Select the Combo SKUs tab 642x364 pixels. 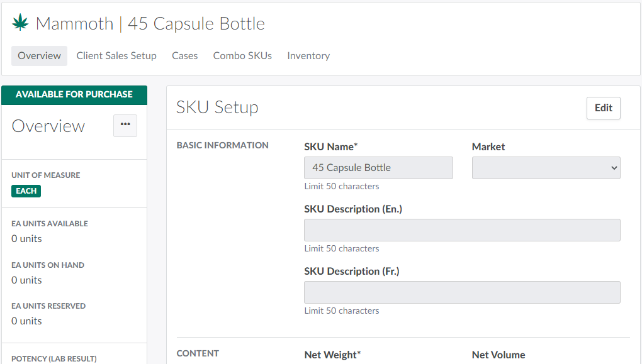click(x=242, y=56)
